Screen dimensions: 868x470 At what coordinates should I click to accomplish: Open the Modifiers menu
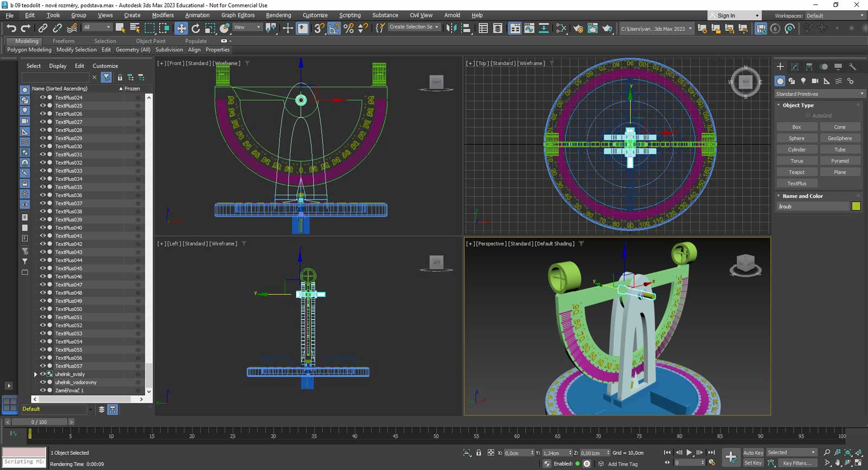163,15
